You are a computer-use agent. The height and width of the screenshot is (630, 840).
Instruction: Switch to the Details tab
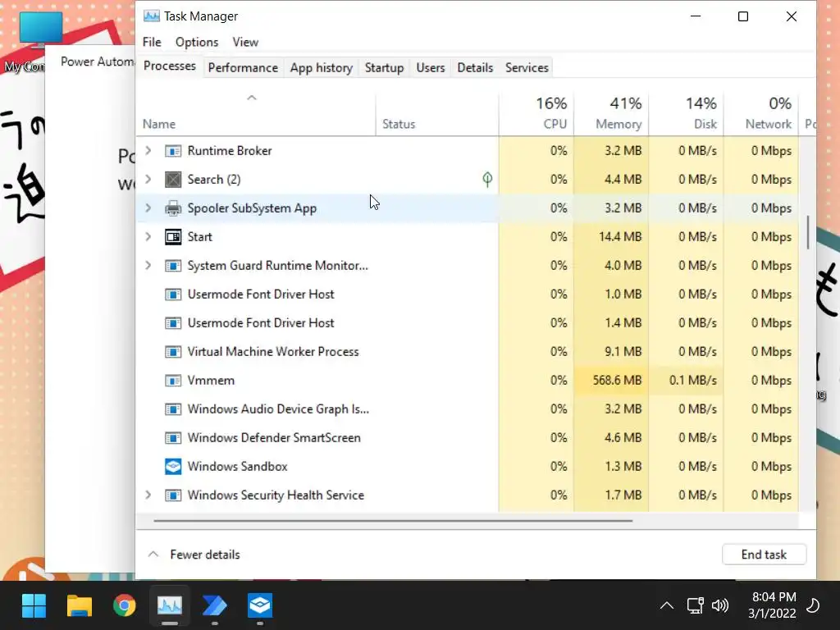pos(475,68)
